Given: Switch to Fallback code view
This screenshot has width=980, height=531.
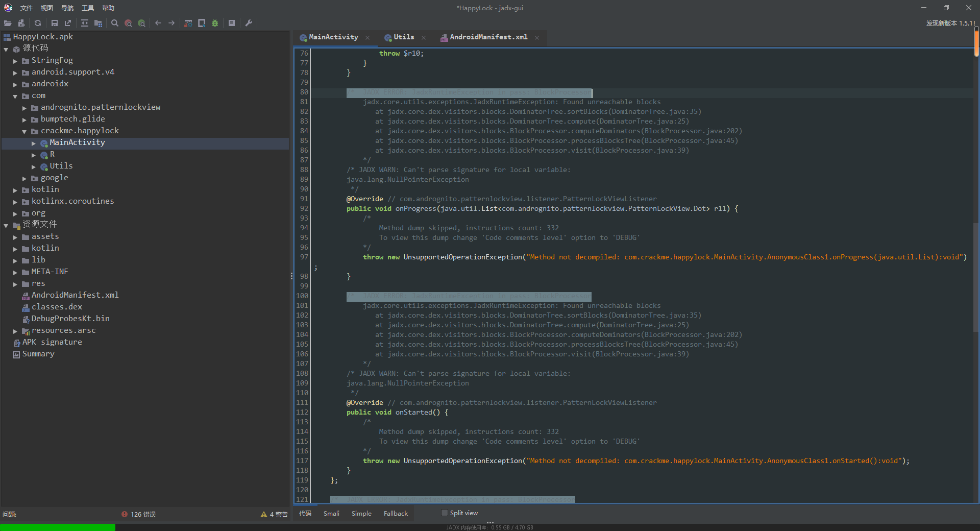Looking at the screenshot, I should [x=396, y=514].
